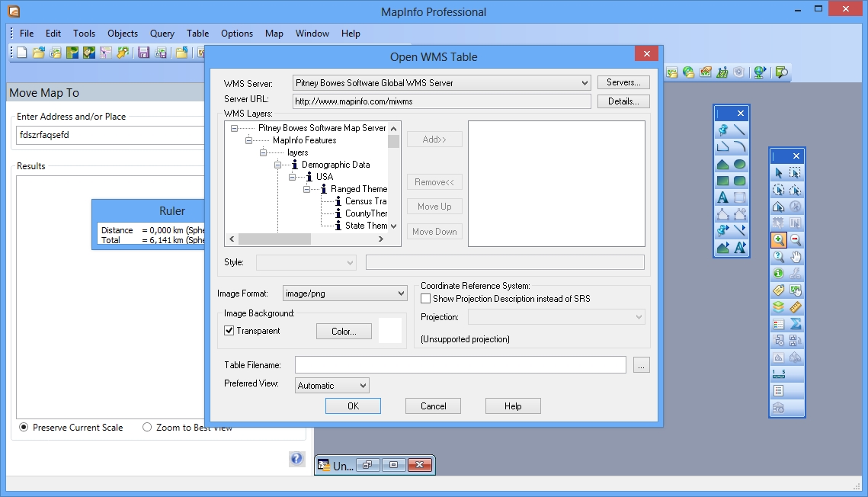The width and height of the screenshot is (868, 497).
Task: Click OK in Open WMS Table
Action: pyautogui.click(x=353, y=406)
